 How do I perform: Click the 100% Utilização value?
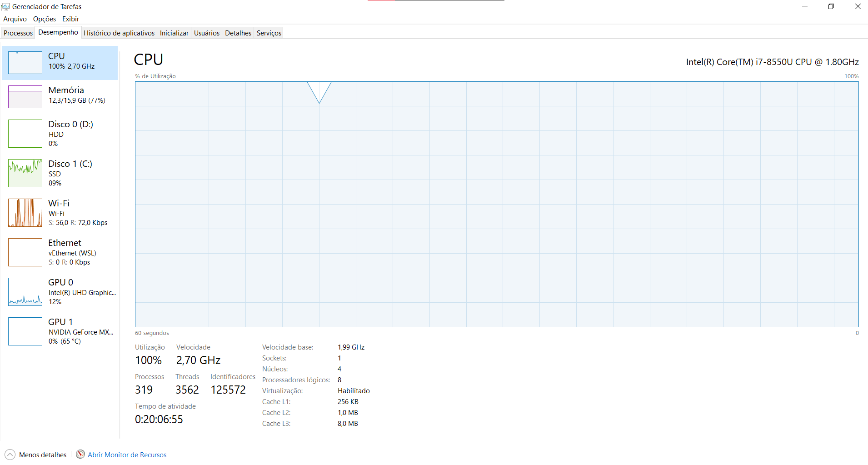pos(149,360)
